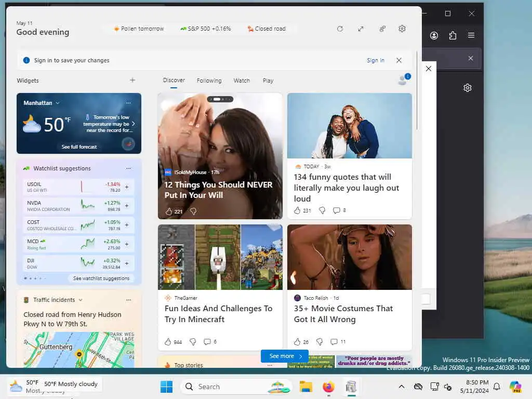Open File Explorer from the taskbar
Image resolution: width=532 pixels, height=399 pixels.
[x=305, y=387]
